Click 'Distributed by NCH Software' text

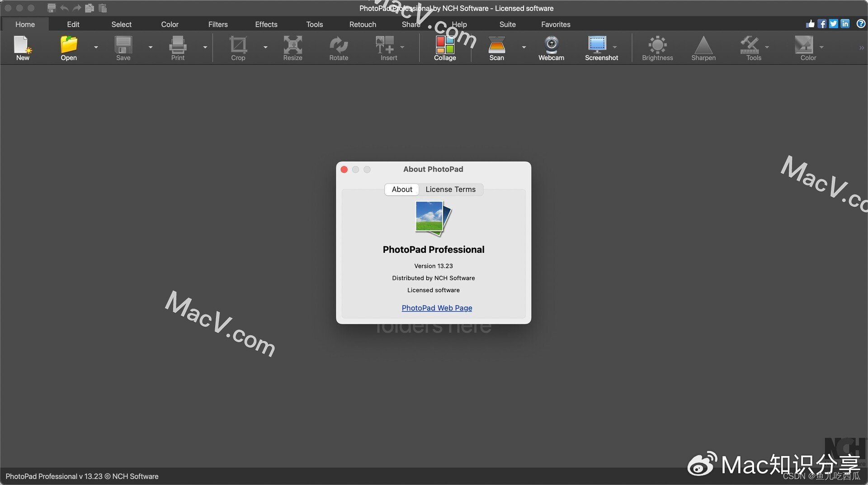pos(434,278)
